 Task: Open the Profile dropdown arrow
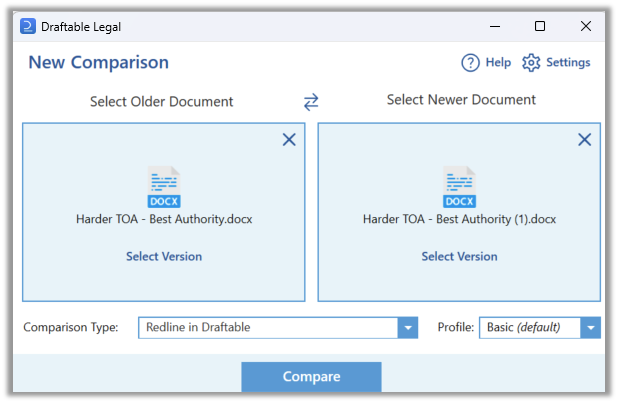coord(590,328)
